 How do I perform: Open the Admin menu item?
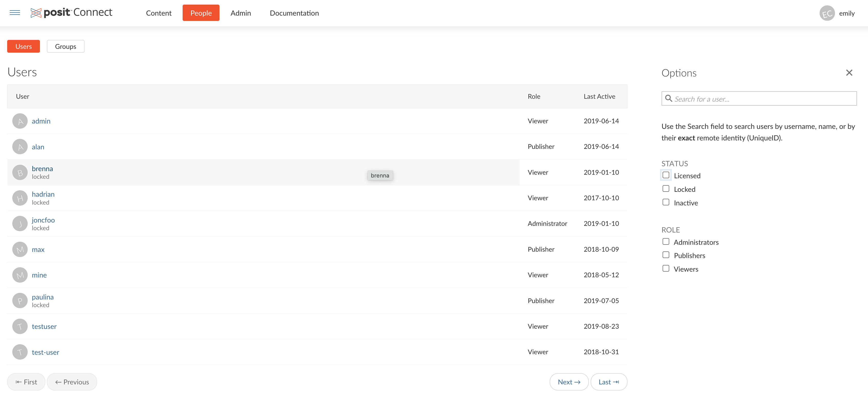pos(240,13)
